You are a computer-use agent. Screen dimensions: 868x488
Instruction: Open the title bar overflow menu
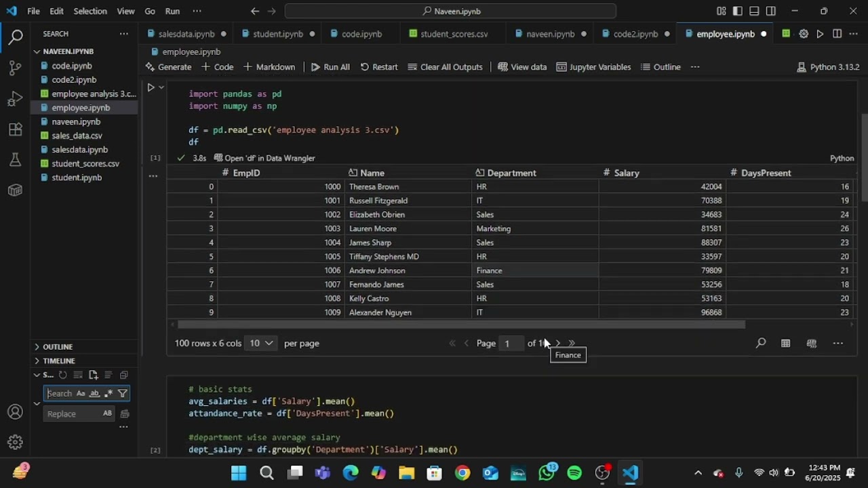point(197,11)
